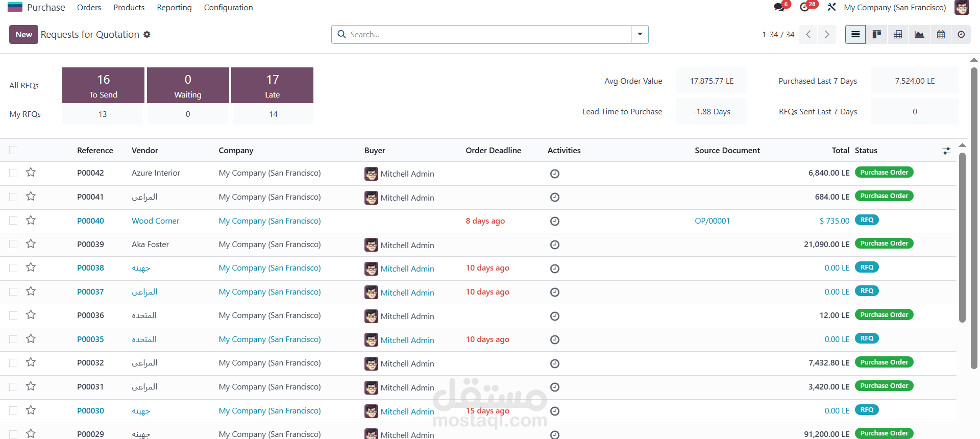This screenshot has height=439, width=980.
Task: Click the RFQ status badge of P00038
Action: (x=867, y=267)
